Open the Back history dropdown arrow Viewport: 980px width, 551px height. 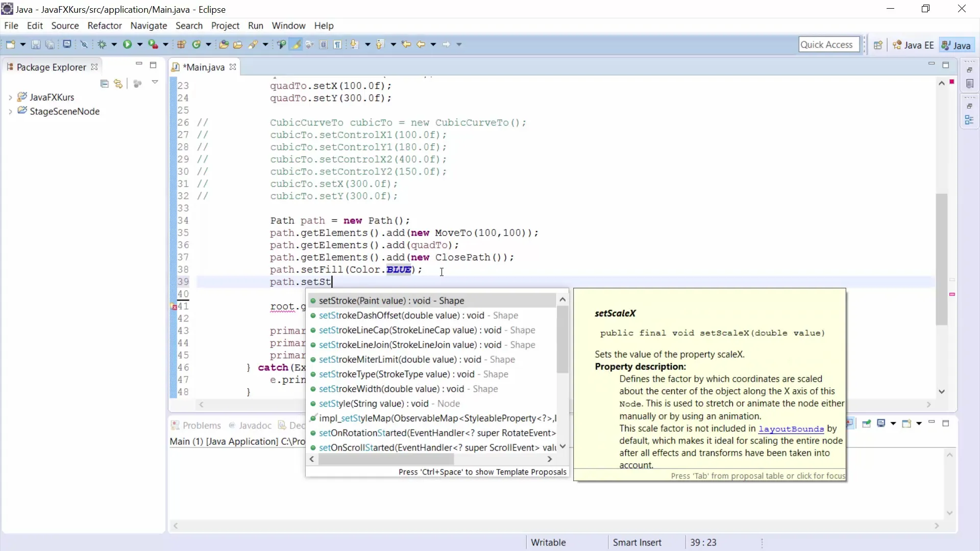433,45
